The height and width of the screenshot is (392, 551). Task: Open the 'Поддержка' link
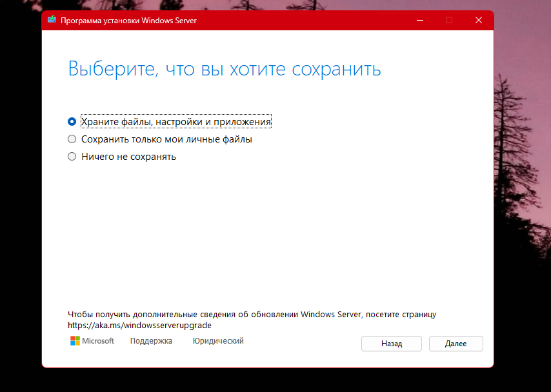[151, 340]
